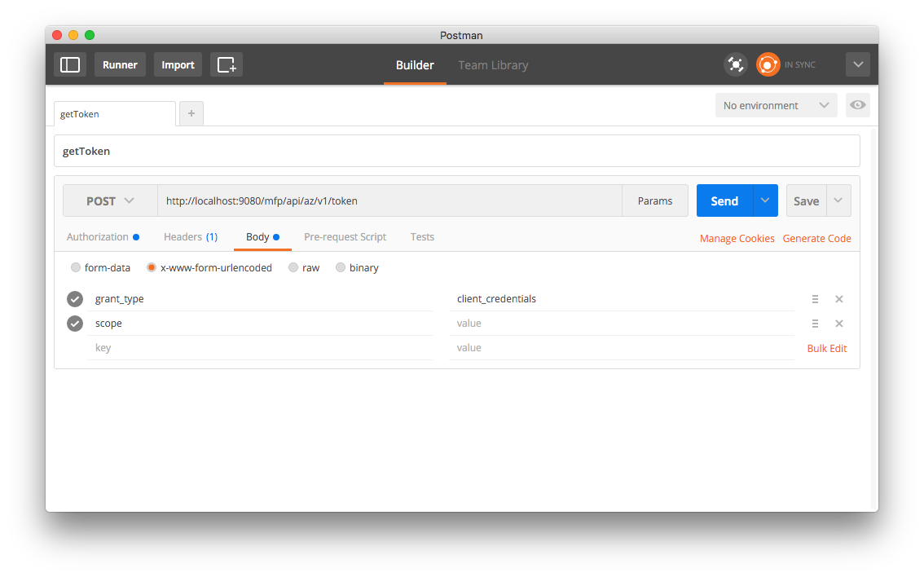924x577 pixels.
Task: Toggle the sidebar panel icon
Action: tap(70, 65)
